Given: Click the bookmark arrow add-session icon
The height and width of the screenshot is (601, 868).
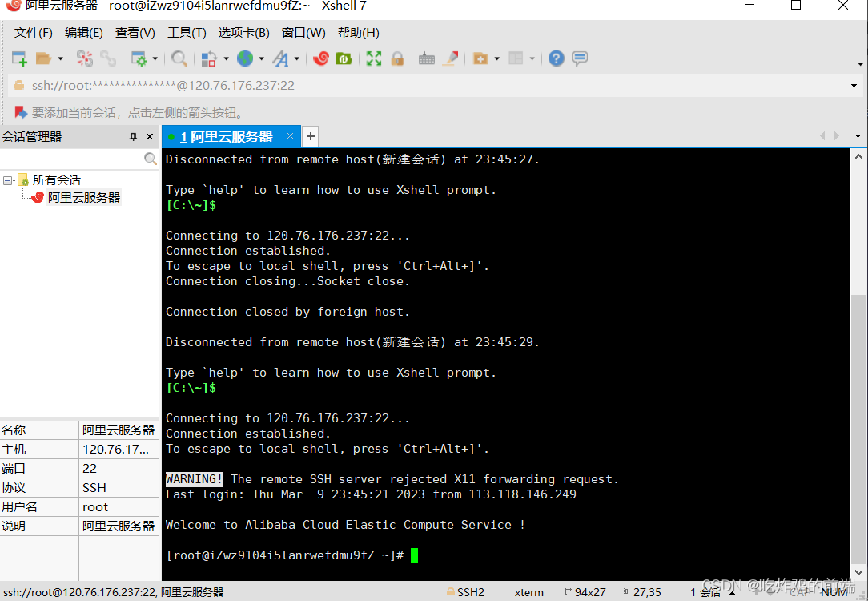Looking at the screenshot, I should [x=21, y=112].
